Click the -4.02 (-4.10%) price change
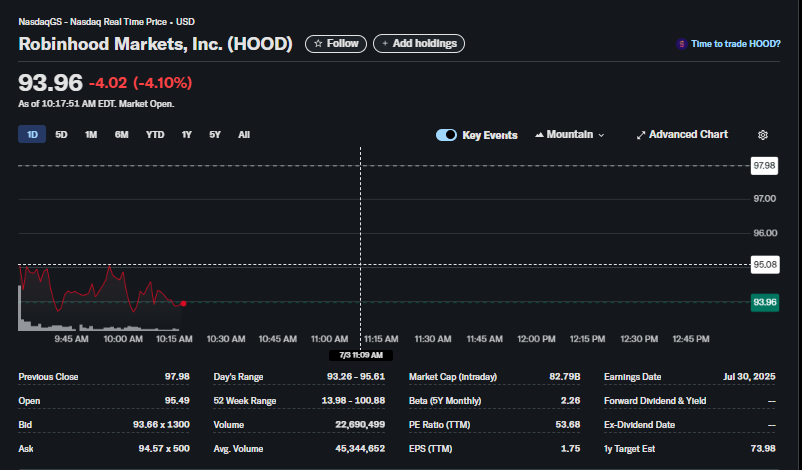 click(141, 83)
